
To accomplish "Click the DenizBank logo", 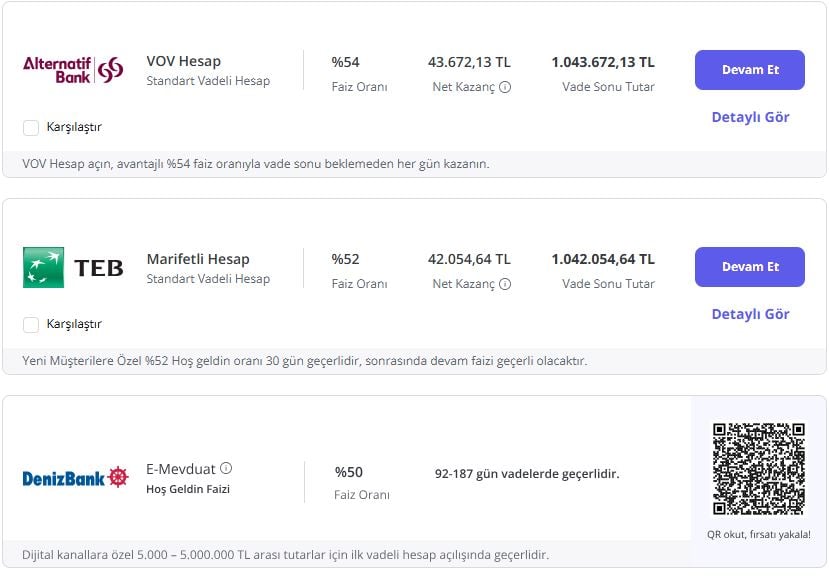I will point(76,478).
